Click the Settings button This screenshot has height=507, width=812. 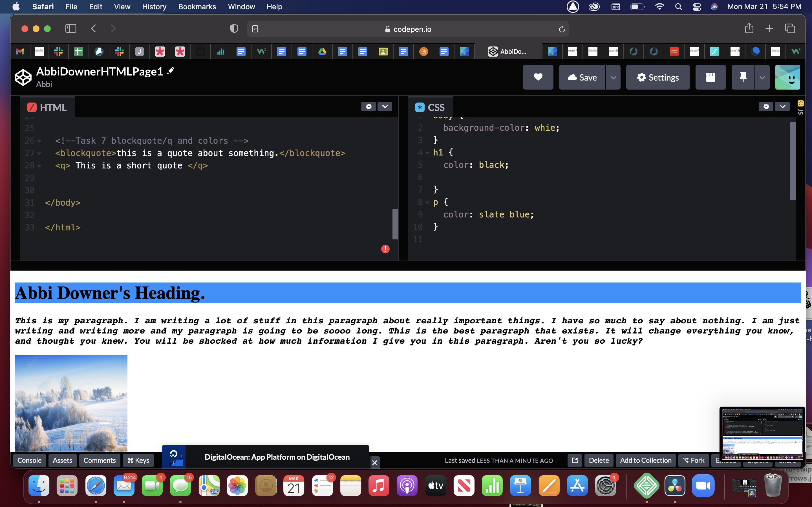point(658,77)
